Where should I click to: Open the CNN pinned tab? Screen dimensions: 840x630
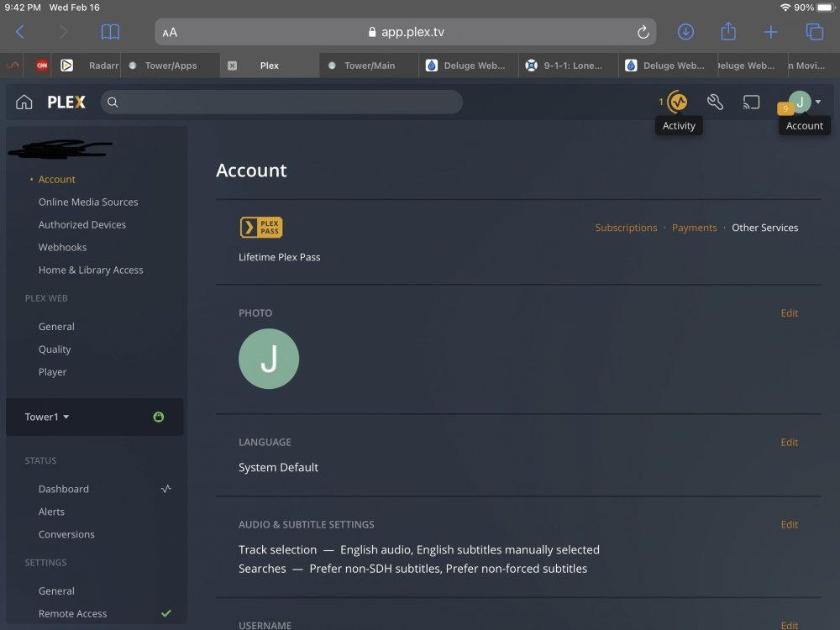click(x=42, y=66)
